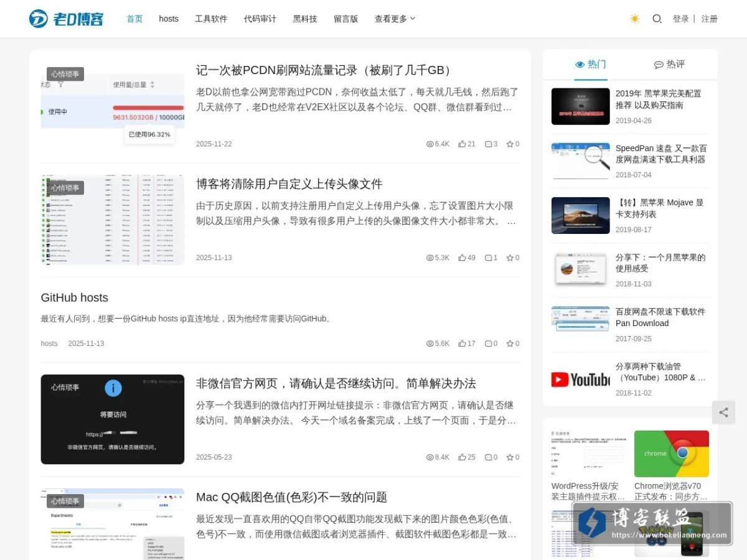Open 代码审计 navigation item
Screen dimensions: 747x560
pyautogui.click(x=260, y=19)
